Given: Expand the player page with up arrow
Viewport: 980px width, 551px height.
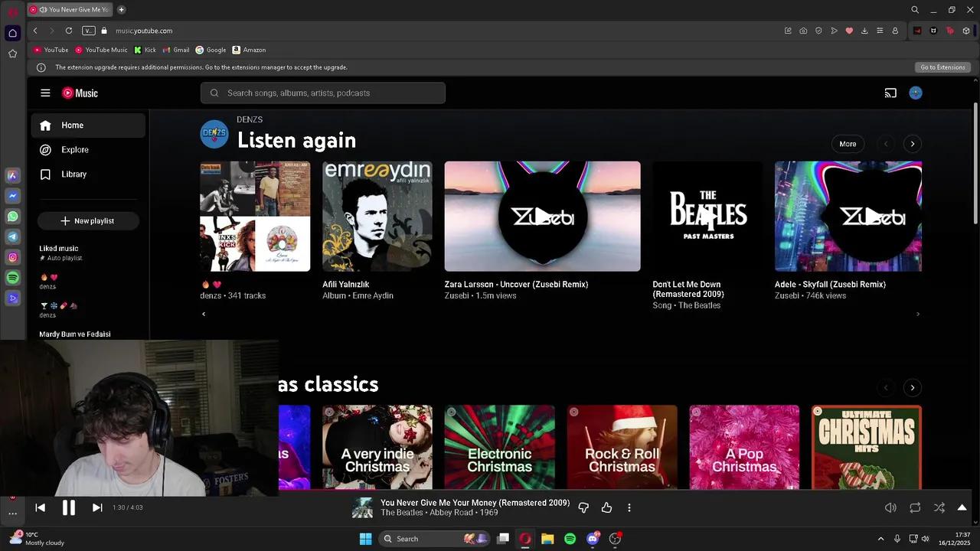Looking at the screenshot, I should [x=962, y=507].
